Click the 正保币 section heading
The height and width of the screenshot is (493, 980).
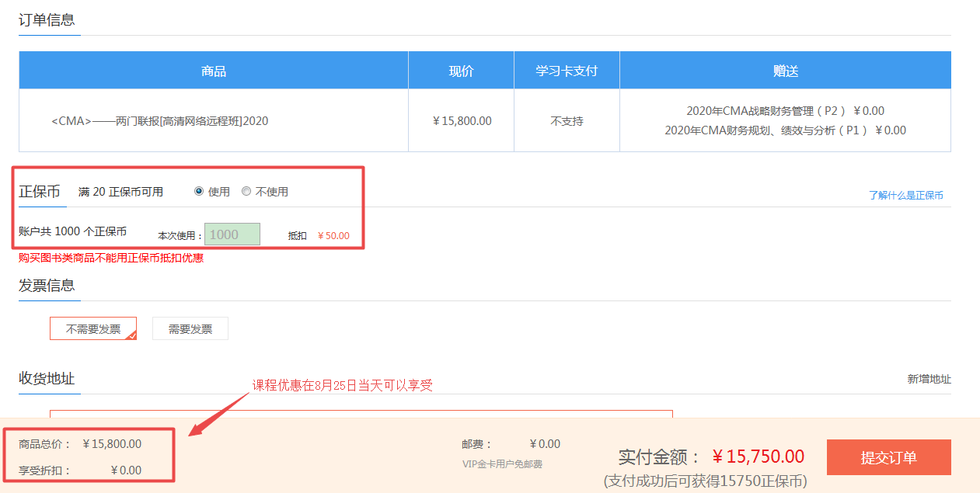[x=40, y=192]
